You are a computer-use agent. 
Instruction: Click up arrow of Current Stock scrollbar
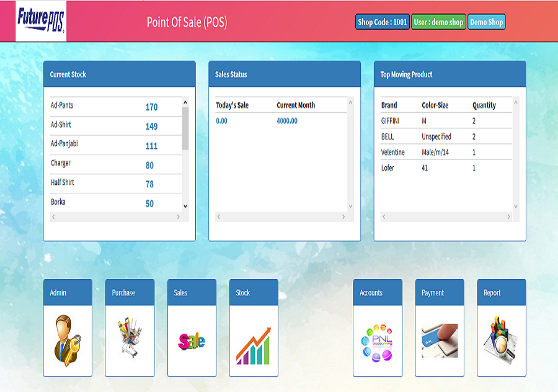[x=185, y=102]
